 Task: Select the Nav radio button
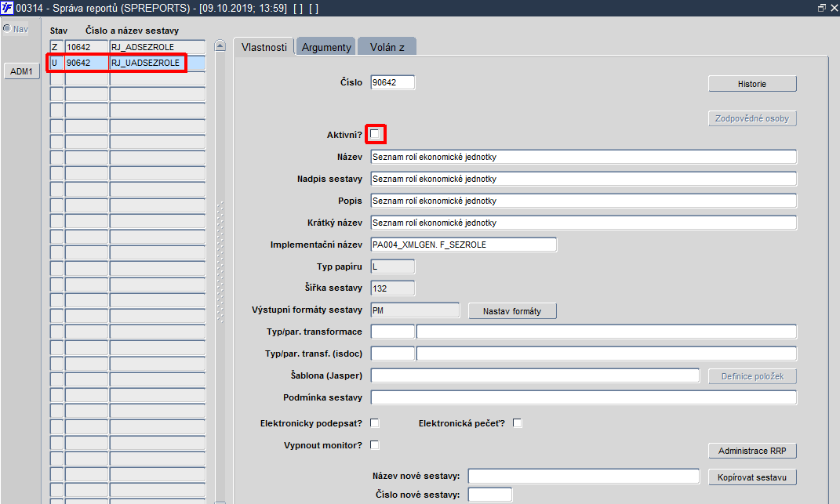[7, 28]
